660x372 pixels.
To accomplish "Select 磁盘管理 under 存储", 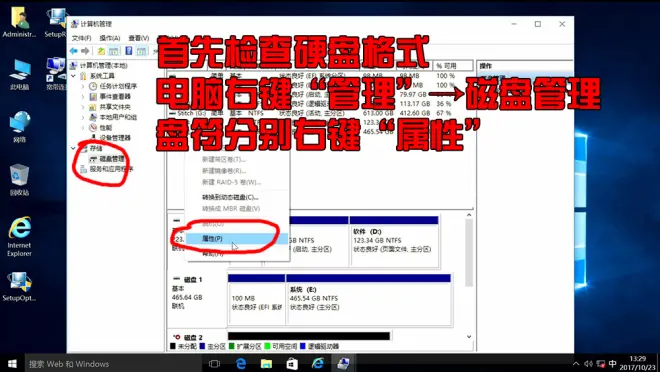I will coord(112,159).
